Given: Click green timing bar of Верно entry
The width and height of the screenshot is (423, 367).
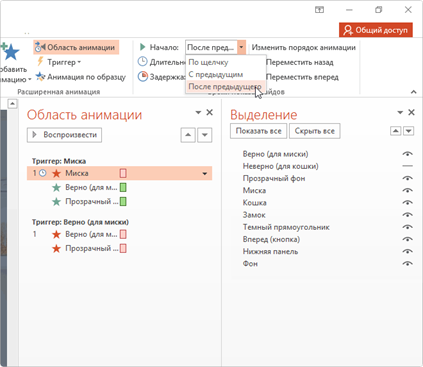Looking at the screenshot, I should pyautogui.click(x=123, y=188).
